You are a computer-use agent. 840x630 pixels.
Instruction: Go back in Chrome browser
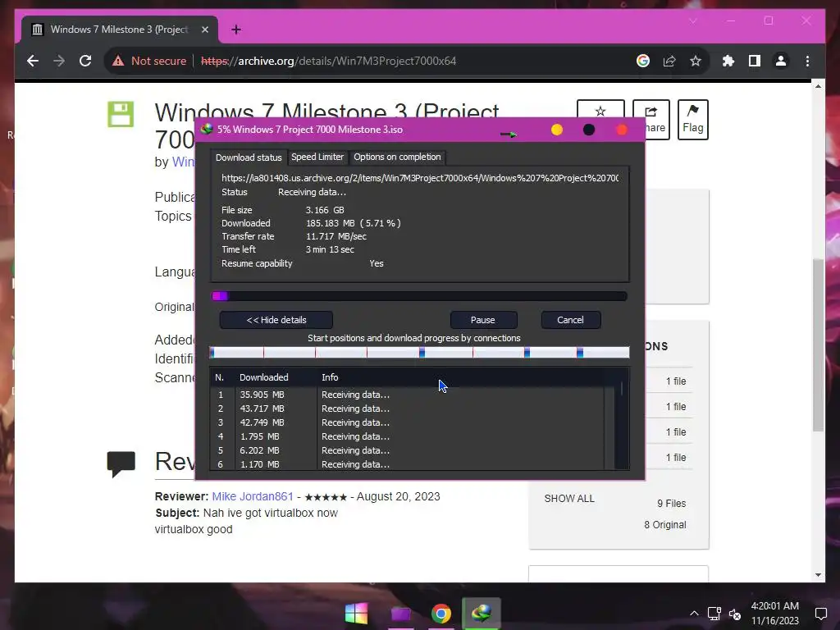[x=33, y=61]
